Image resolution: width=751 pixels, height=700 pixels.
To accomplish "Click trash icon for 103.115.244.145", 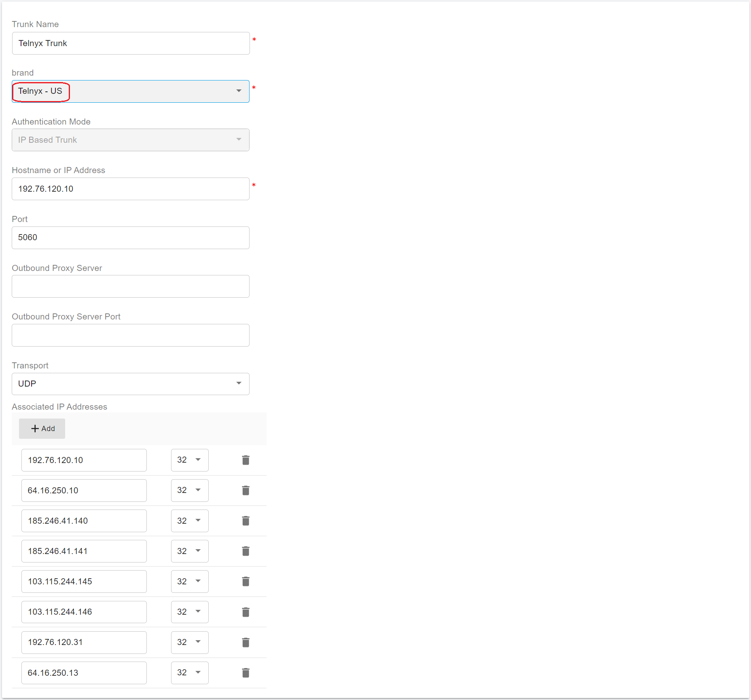I will 245,582.
